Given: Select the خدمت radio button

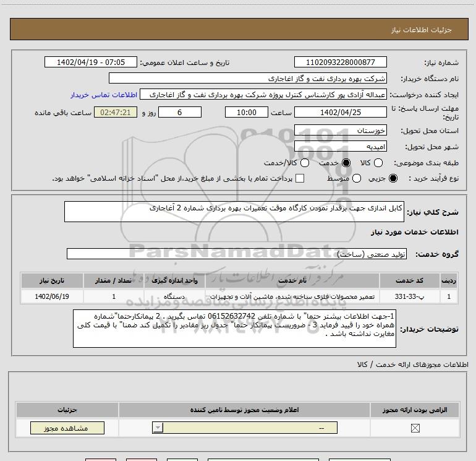Looking at the screenshot, I should click(x=346, y=163).
